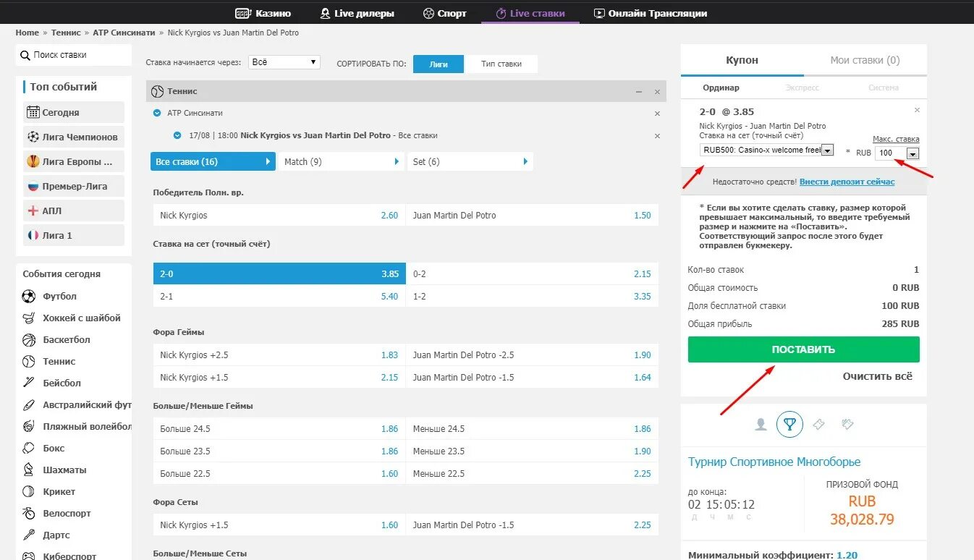This screenshot has height=560, width=974.
Task: Select the Tennis (Теннис) sidebar icon
Action: coord(29,361)
